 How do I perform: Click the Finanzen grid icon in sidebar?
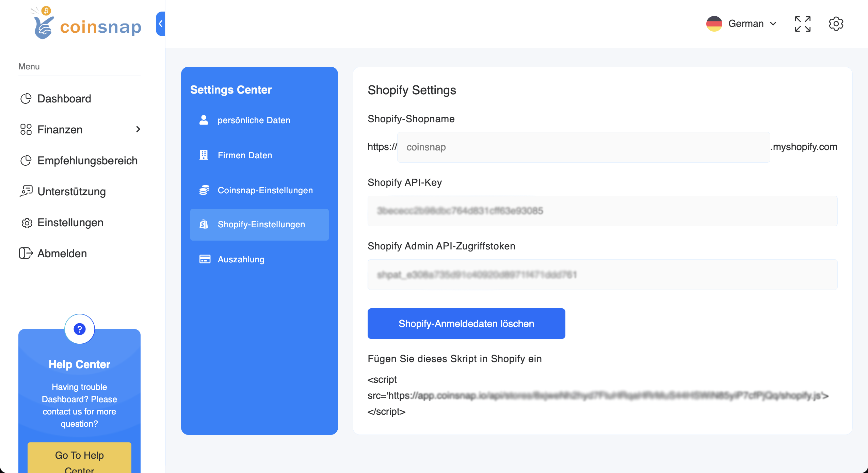click(26, 129)
